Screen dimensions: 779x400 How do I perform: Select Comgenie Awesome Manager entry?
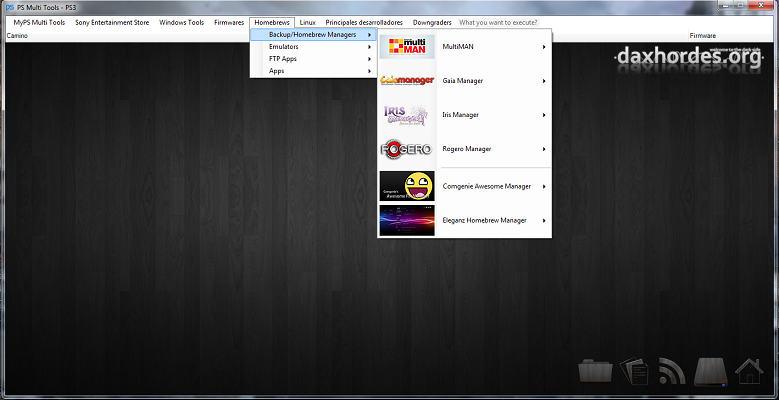coord(465,186)
